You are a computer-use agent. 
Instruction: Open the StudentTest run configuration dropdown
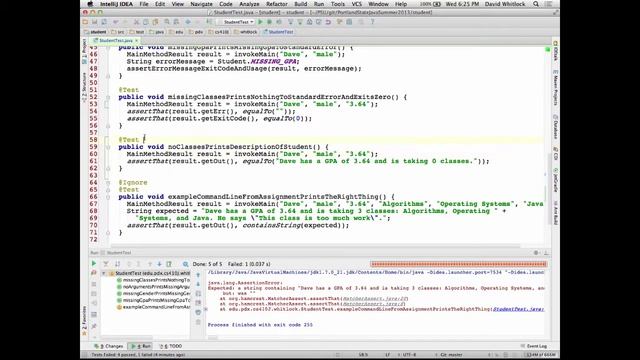[x=236, y=22]
